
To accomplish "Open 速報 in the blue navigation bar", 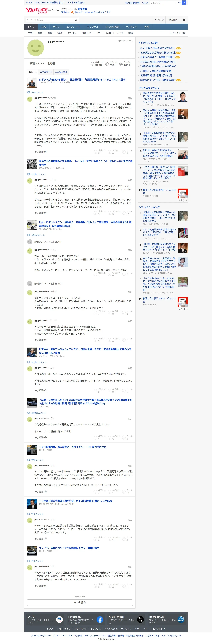I will click(x=44, y=27).
